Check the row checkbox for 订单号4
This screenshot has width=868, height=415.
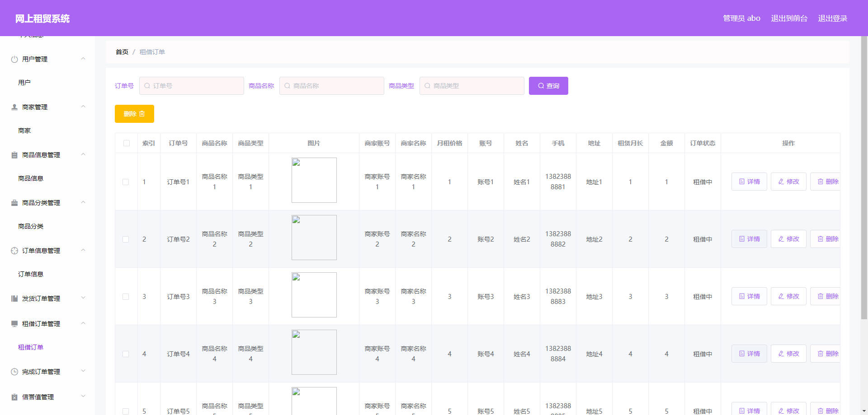(126, 354)
